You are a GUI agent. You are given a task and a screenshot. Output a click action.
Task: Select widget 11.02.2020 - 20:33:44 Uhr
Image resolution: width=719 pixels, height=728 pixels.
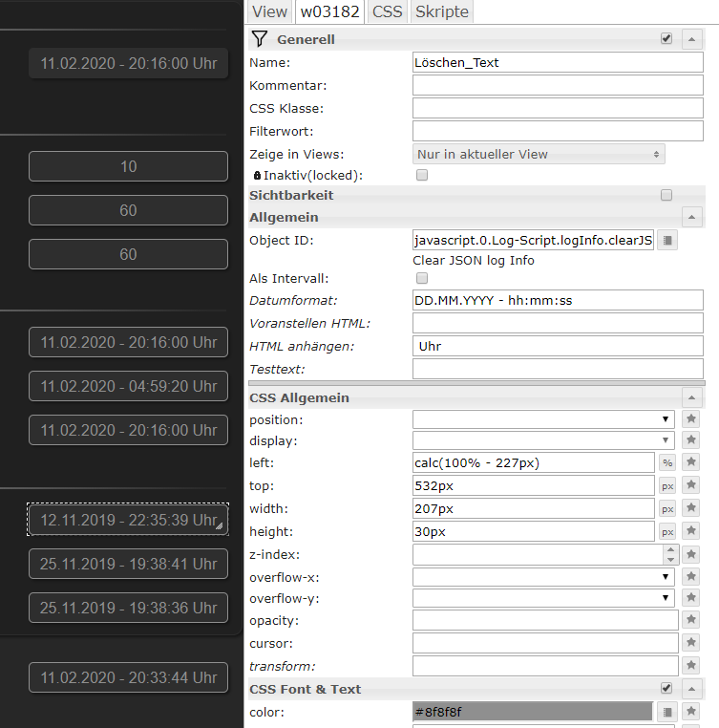[x=128, y=677]
